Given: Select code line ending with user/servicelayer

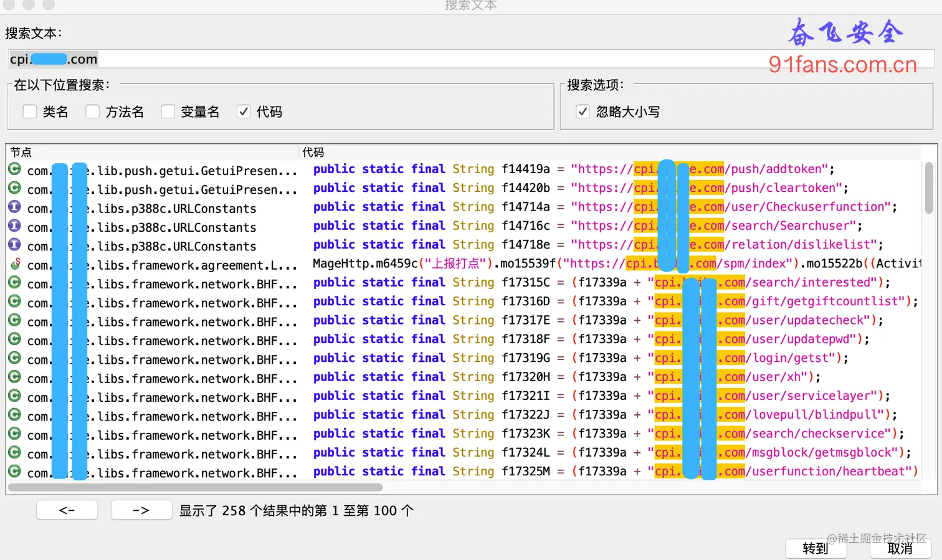Looking at the screenshot, I should tap(602, 396).
